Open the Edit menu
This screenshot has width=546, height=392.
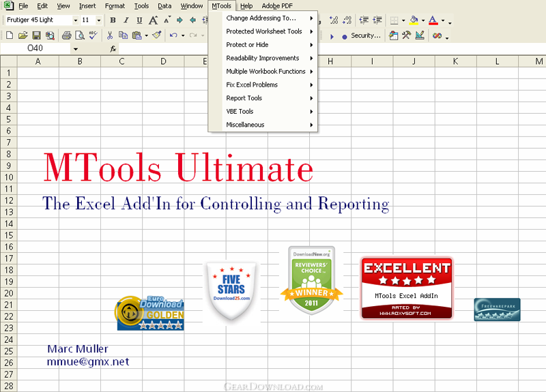pyautogui.click(x=42, y=6)
